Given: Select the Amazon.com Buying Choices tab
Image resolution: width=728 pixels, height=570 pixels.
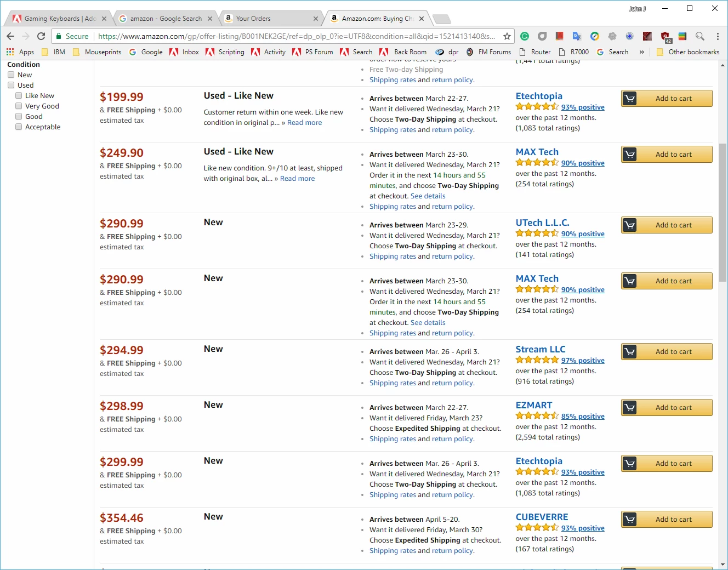Looking at the screenshot, I should click(x=377, y=19).
